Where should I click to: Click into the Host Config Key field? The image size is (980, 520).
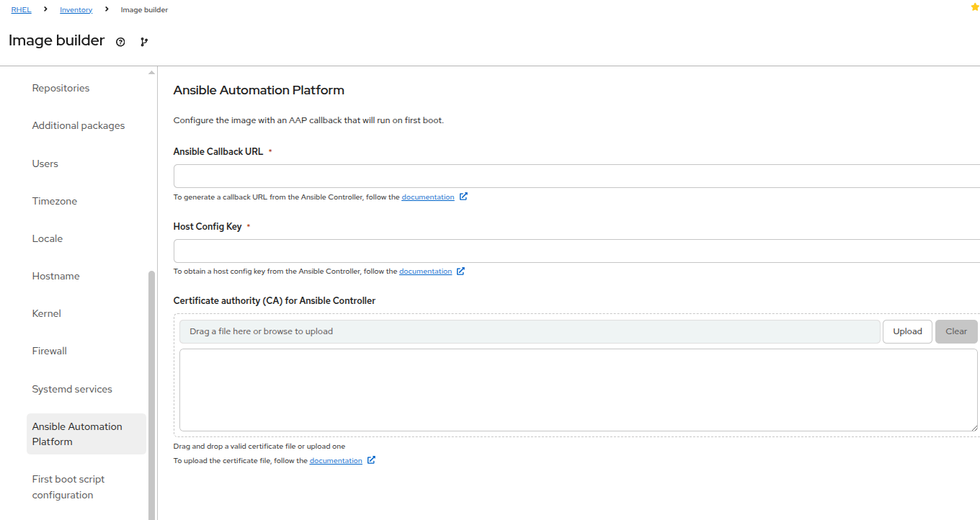click(576, 251)
